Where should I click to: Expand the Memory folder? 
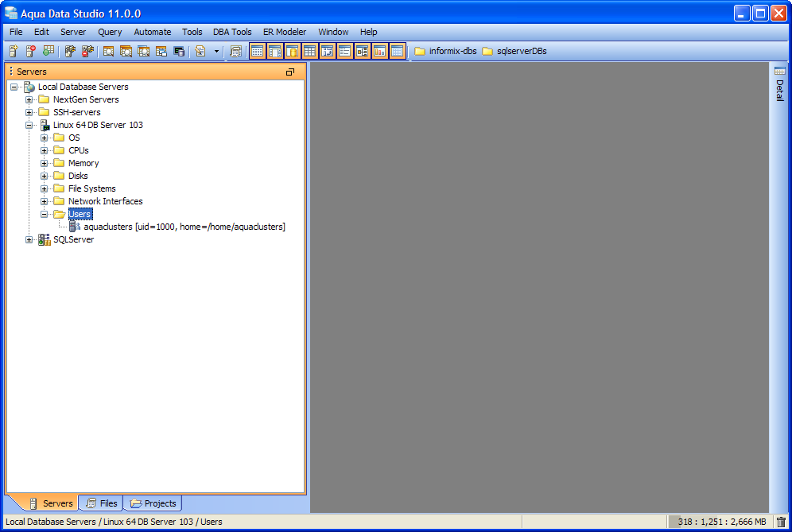pyautogui.click(x=44, y=163)
